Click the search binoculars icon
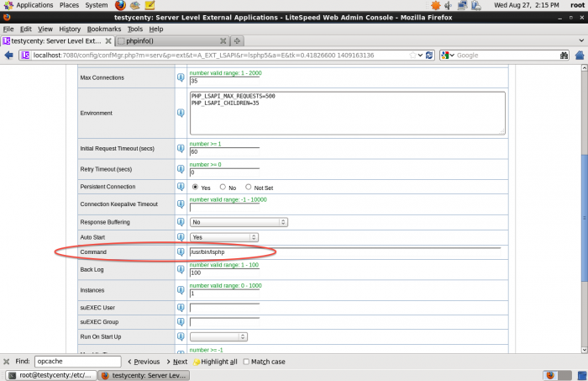588x381 pixels. pos(564,56)
